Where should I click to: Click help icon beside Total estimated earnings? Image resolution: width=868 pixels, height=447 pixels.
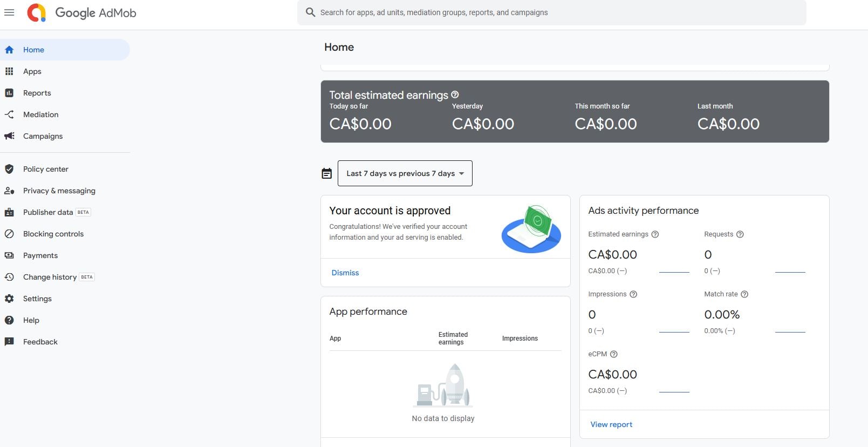pos(455,94)
